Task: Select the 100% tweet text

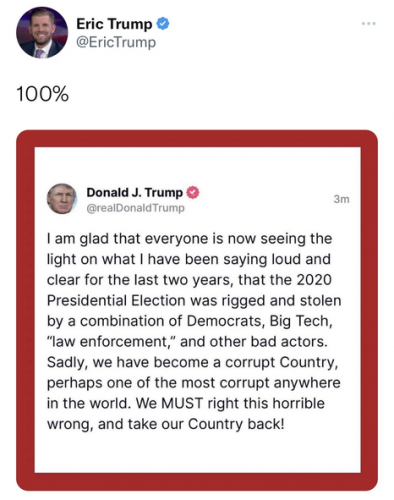Action: pyautogui.click(x=42, y=94)
